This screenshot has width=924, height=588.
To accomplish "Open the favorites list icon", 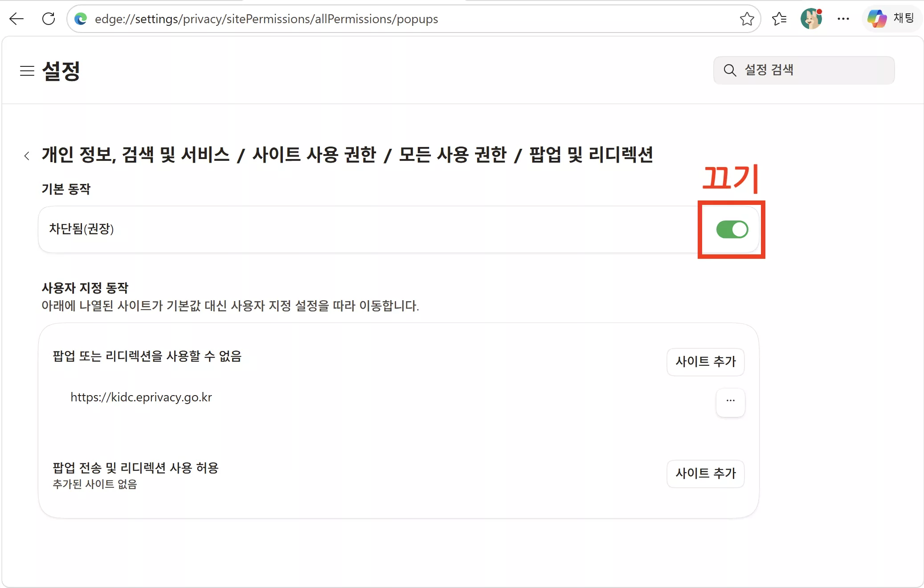I will (780, 19).
